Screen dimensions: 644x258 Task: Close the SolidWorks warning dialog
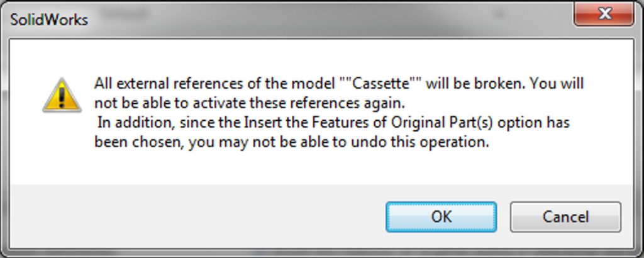pos(604,14)
